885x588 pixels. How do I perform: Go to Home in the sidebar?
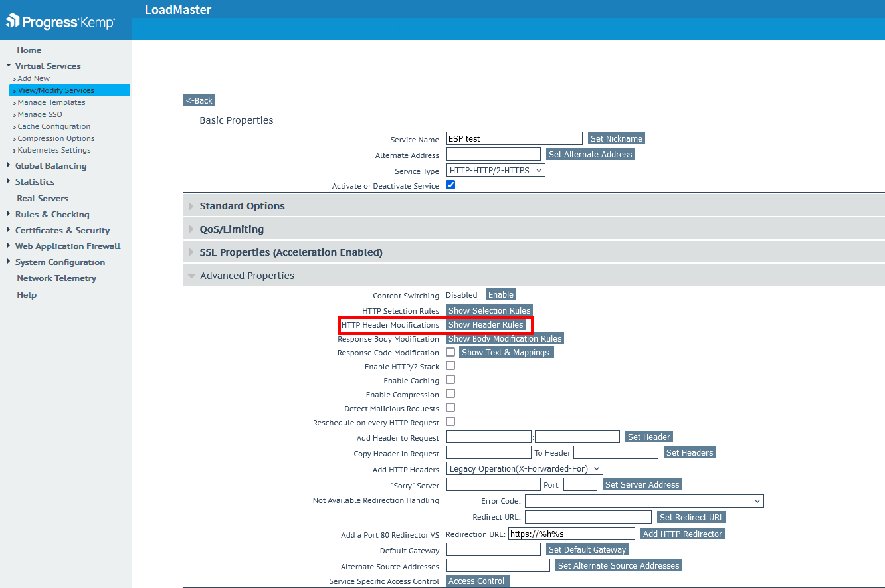(29, 50)
